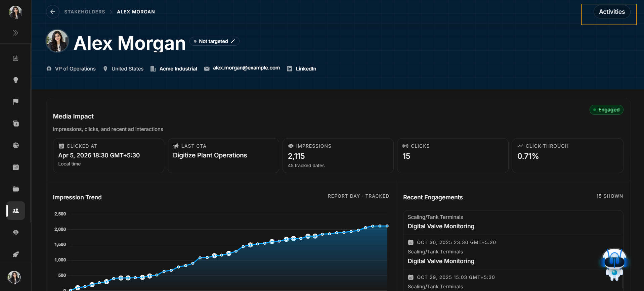Open the folder icon in sidebar

(x=15, y=189)
